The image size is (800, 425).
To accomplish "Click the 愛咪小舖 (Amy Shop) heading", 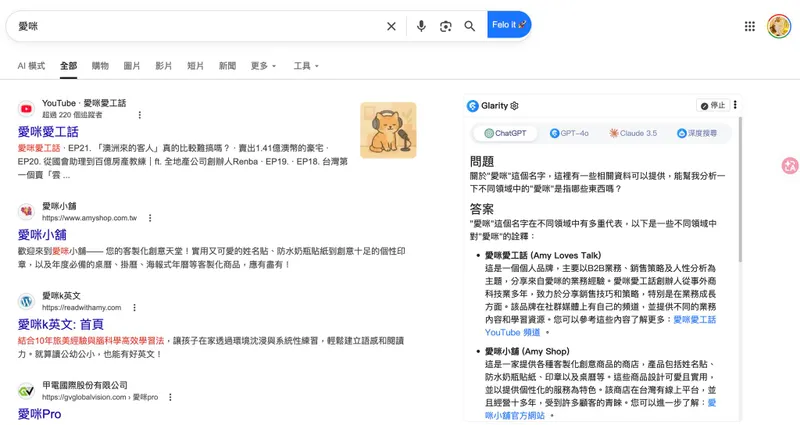I will click(x=527, y=351).
